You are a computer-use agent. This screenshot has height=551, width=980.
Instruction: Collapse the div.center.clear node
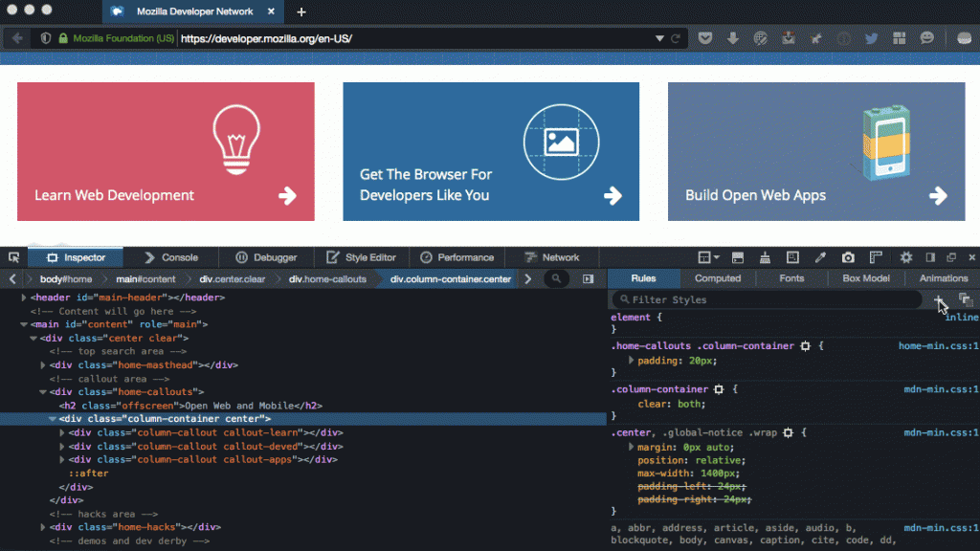click(x=33, y=338)
